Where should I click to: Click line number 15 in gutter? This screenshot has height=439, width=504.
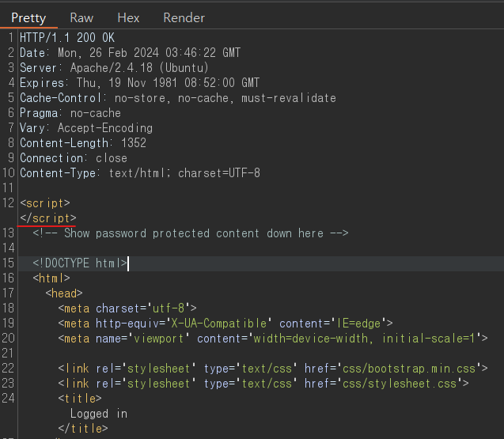click(9, 263)
